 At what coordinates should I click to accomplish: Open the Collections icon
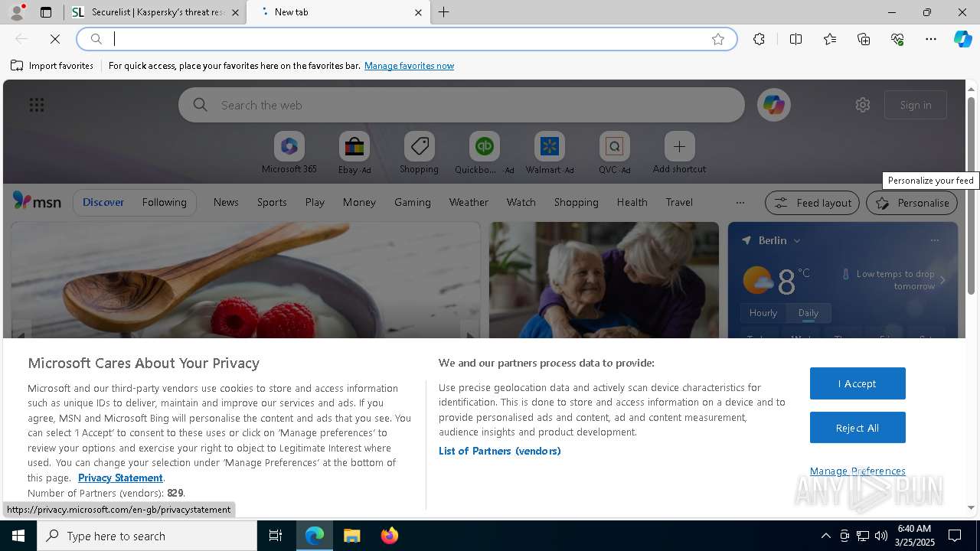click(x=864, y=39)
